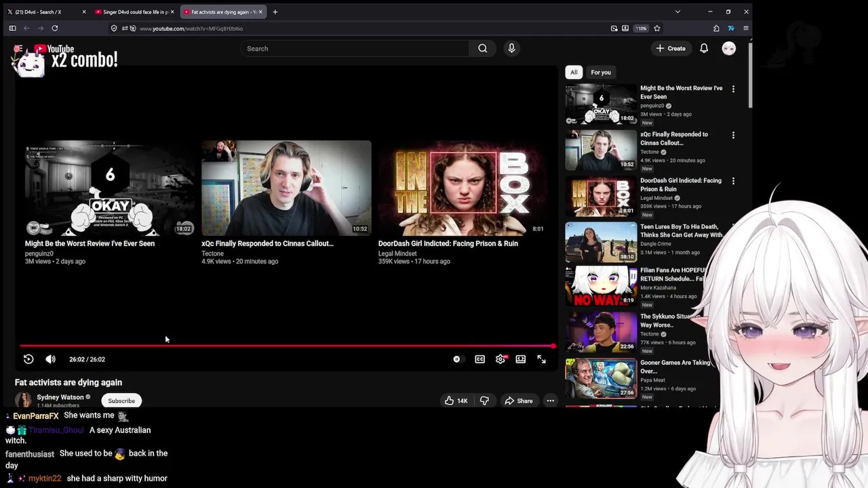Viewport: 868px width, 488px height.
Task: Open Sydney Watson channel name link
Action: tap(60, 397)
